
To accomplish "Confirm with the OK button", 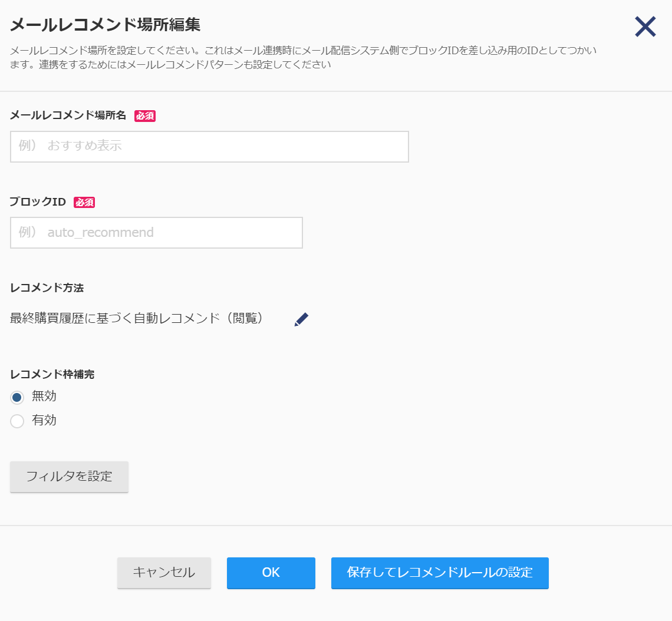I will point(271,573).
